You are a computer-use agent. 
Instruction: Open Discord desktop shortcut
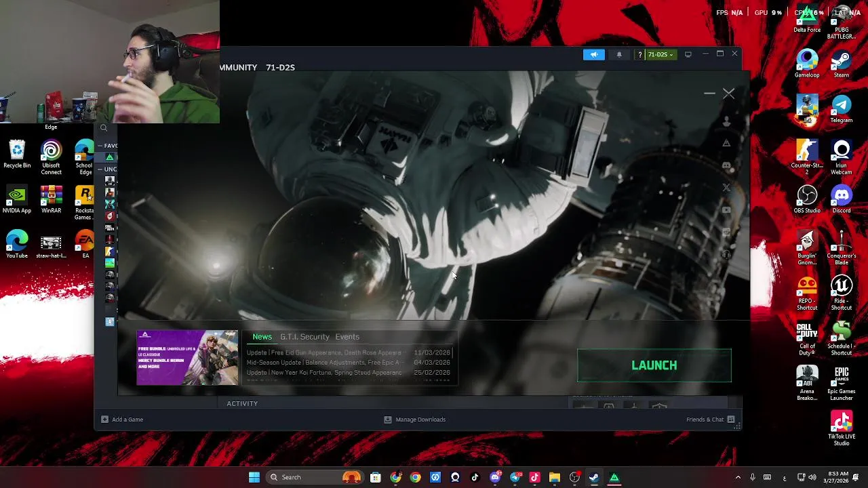(841, 199)
